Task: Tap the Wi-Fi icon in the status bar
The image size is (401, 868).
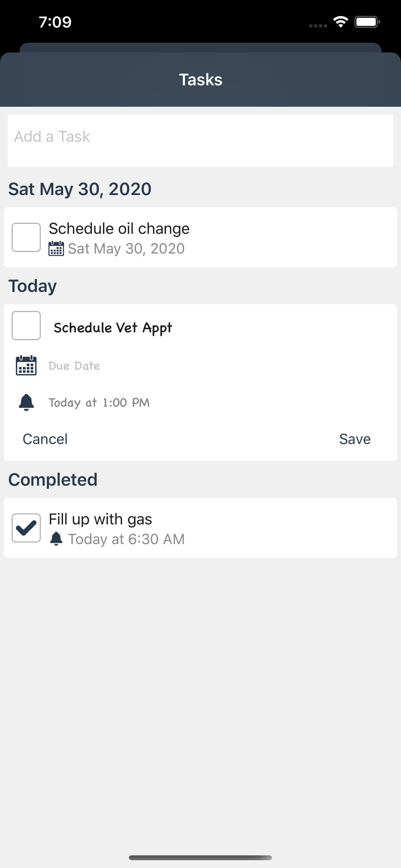Action: [x=341, y=22]
